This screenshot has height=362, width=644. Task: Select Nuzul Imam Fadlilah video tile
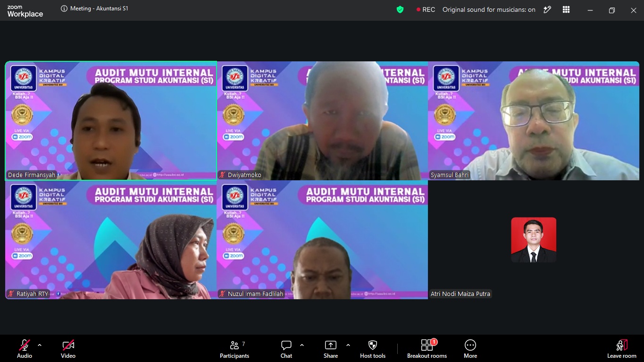[x=322, y=240]
